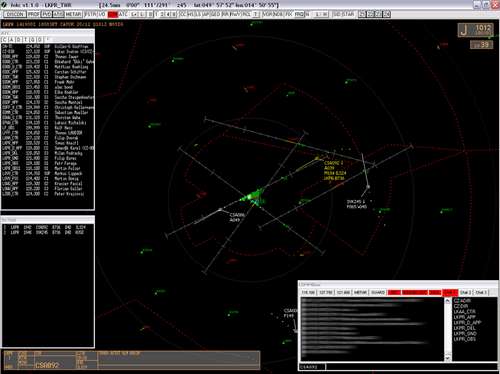Toggle the FRQ display button
Screen dimensions: 500x374
click(299, 14)
